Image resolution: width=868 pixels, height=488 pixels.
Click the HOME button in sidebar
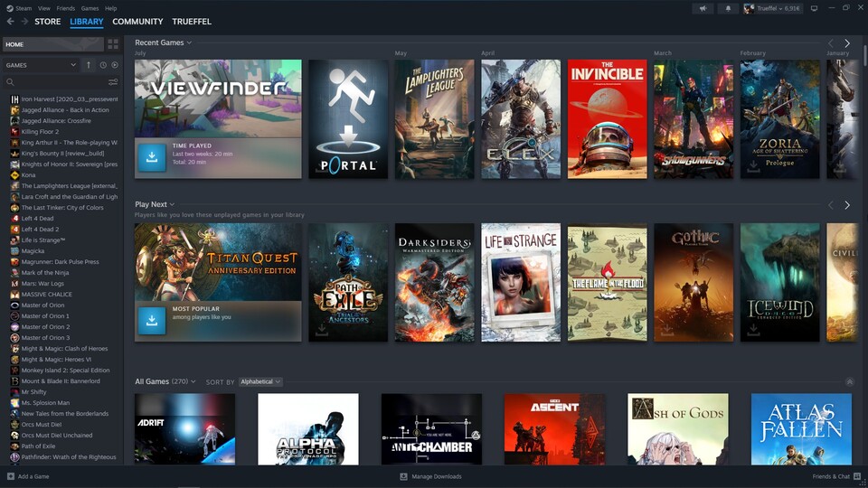point(53,44)
